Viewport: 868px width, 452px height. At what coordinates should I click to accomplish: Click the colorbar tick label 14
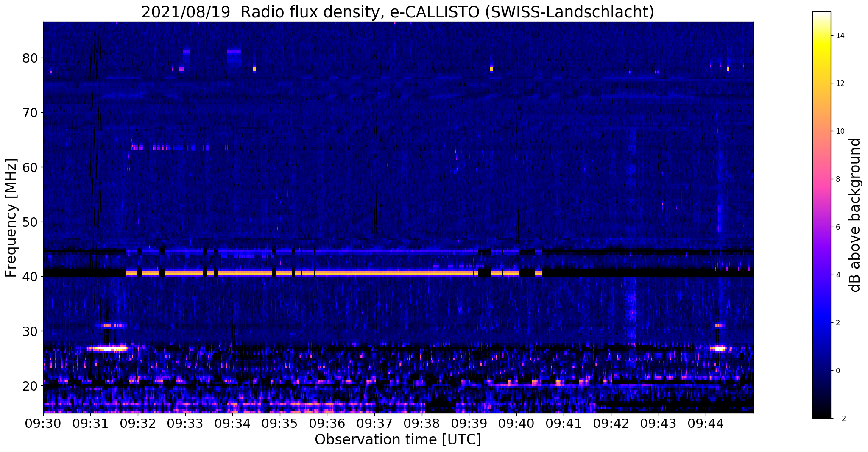pos(840,36)
